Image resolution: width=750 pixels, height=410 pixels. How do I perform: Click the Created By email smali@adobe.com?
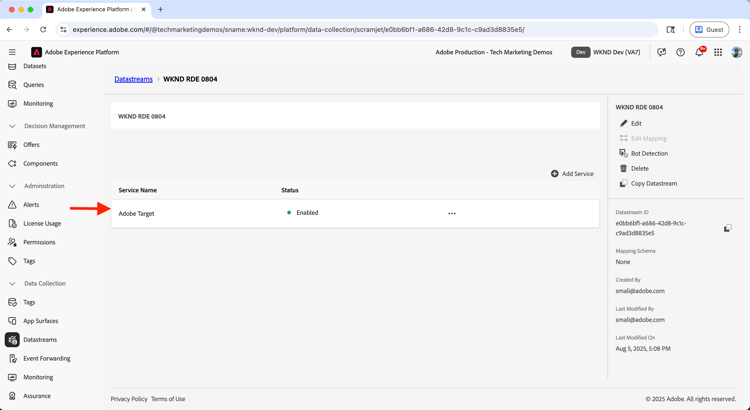point(640,291)
